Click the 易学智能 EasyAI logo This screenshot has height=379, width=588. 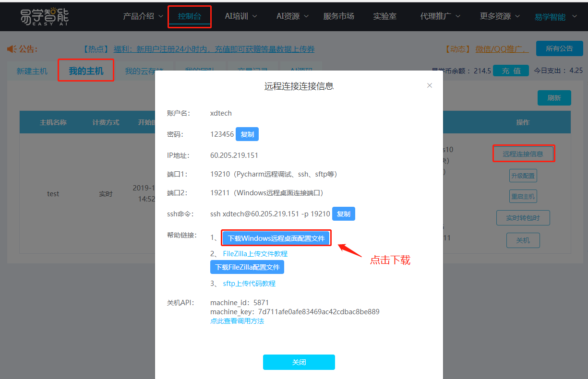pos(44,16)
